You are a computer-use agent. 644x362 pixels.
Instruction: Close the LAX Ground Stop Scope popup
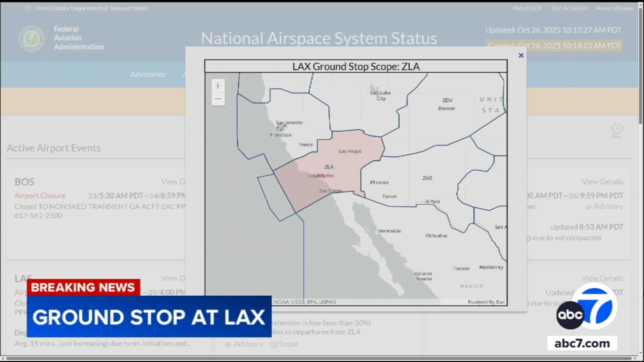pyautogui.click(x=521, y=56)
